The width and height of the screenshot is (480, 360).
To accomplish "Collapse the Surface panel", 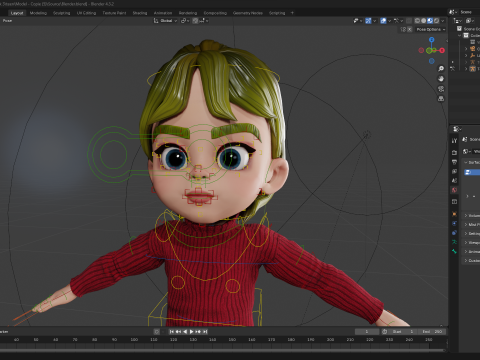I will point(466,162).
